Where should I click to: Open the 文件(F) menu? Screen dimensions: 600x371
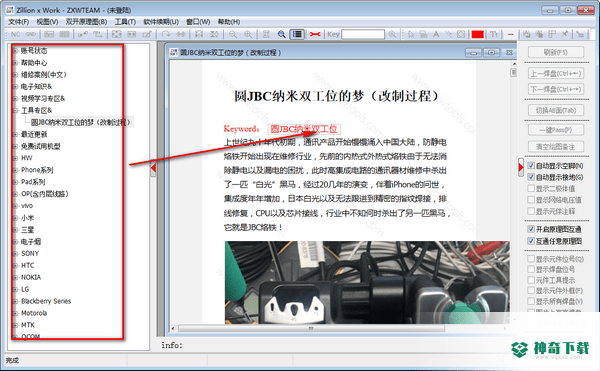point(18,22)
